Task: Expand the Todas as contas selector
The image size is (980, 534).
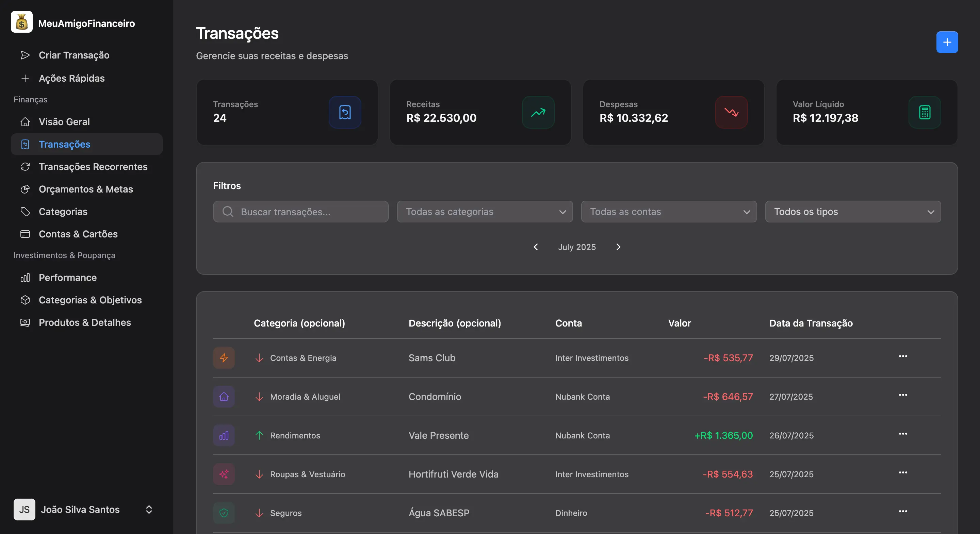Action: [668, 212]
